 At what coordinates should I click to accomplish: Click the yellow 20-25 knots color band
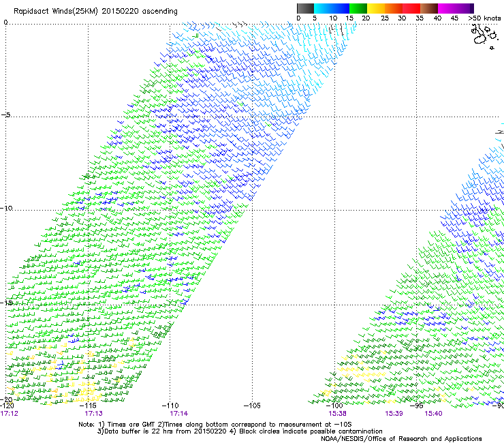point(376,8)
